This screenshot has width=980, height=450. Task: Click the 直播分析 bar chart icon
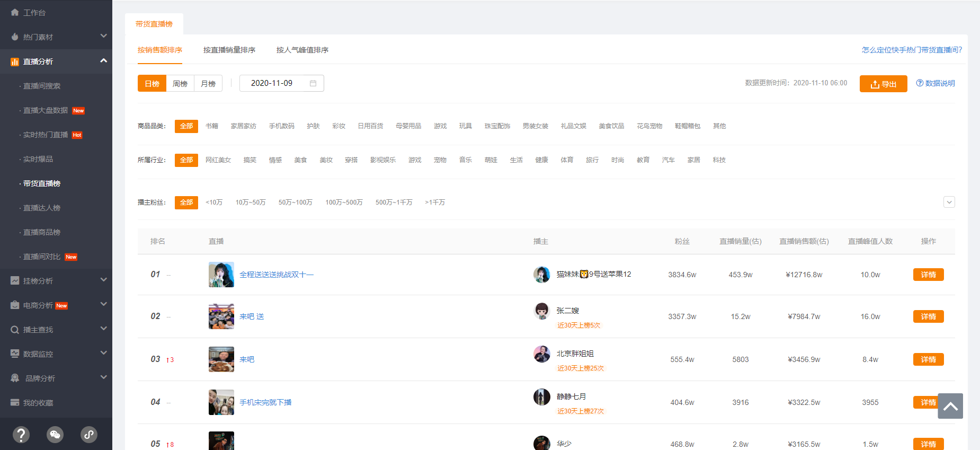coord(15,61)
